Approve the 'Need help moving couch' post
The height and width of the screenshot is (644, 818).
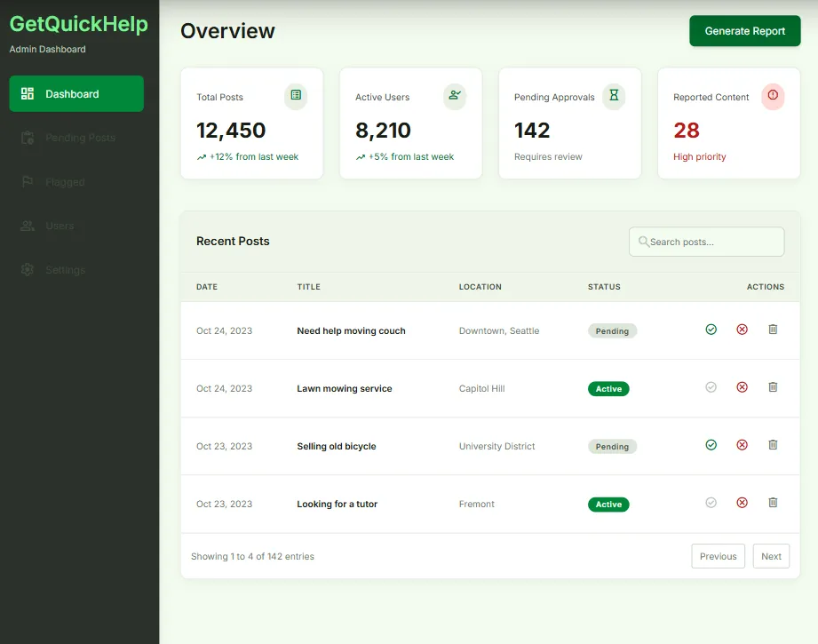(711, 330)
